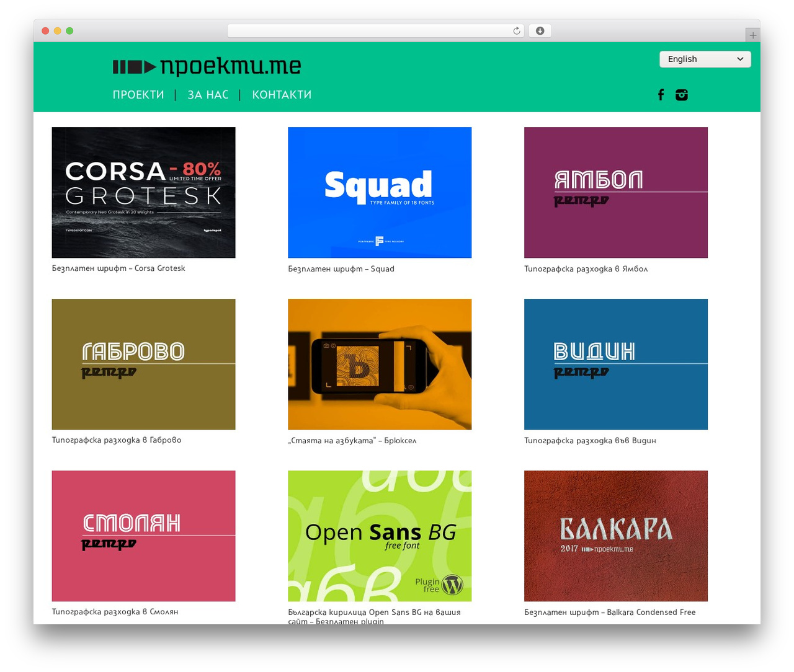Open the purple ЯМБОЛ thumbnail
794x672 pixels.
coord(616,192)
